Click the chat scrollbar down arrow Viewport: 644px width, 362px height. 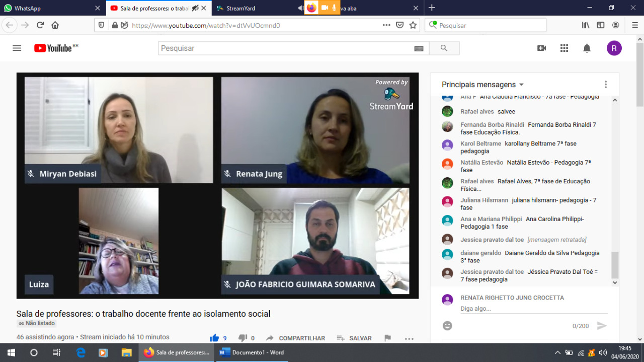(614, 283)
